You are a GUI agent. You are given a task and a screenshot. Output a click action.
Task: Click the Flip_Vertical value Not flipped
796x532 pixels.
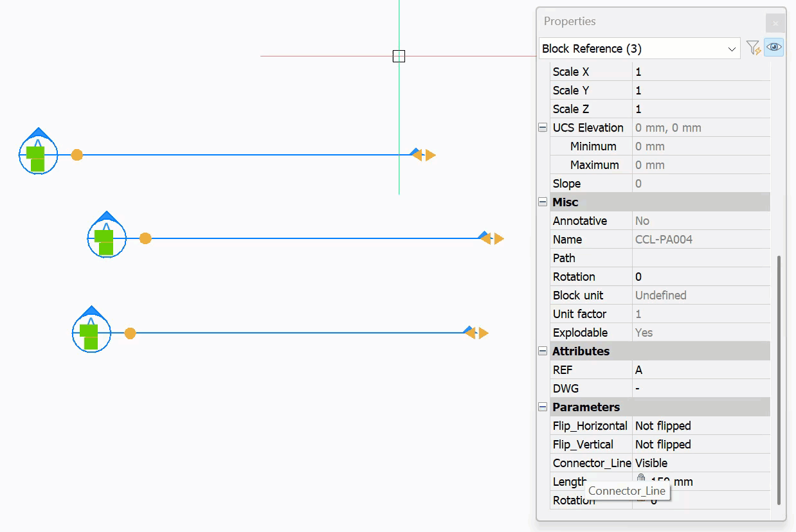point(701,444)
